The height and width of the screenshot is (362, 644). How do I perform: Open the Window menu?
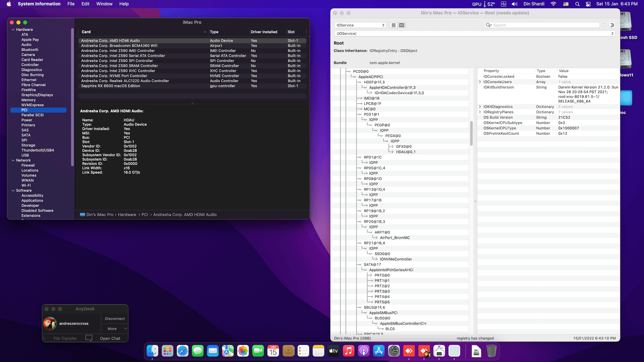pyautogui.click(x=104, y=4)
